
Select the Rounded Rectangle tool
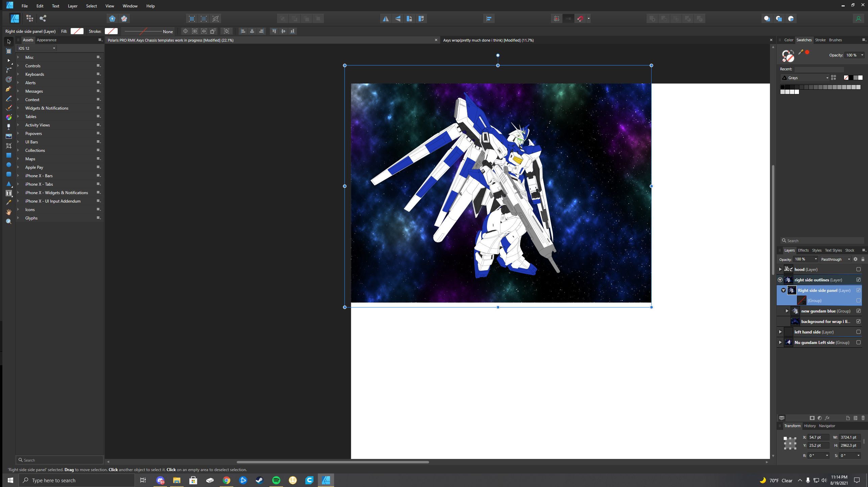[x=9, y=174]
